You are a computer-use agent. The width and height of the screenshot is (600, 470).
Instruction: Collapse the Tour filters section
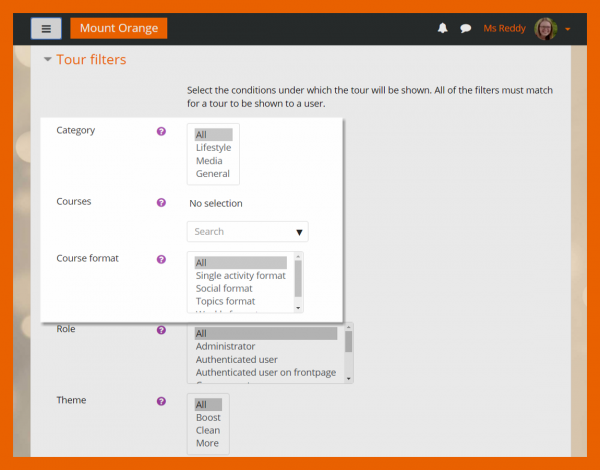(x=47, y=59)
